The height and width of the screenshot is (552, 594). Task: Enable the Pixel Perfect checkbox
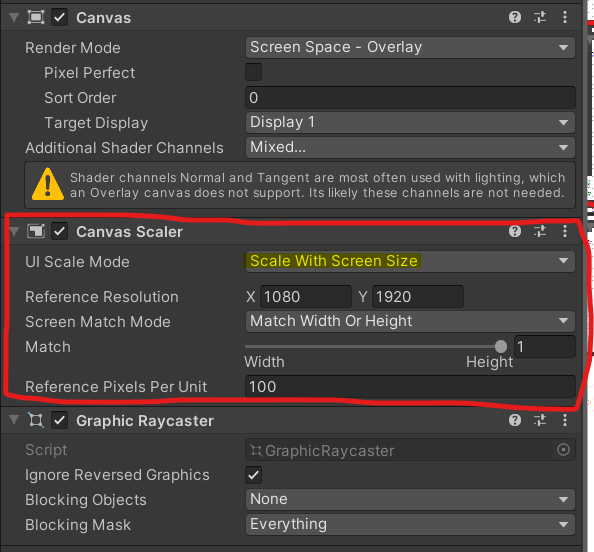[253, 72]
